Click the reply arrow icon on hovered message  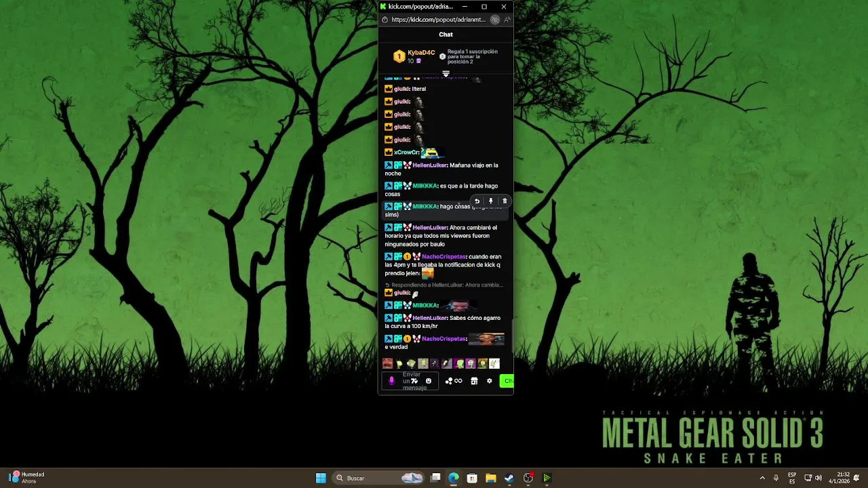tap(477, 201)
